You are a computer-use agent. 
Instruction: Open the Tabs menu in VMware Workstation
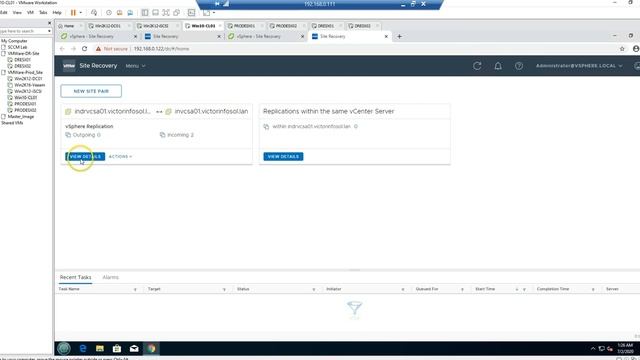click(43, 13)
